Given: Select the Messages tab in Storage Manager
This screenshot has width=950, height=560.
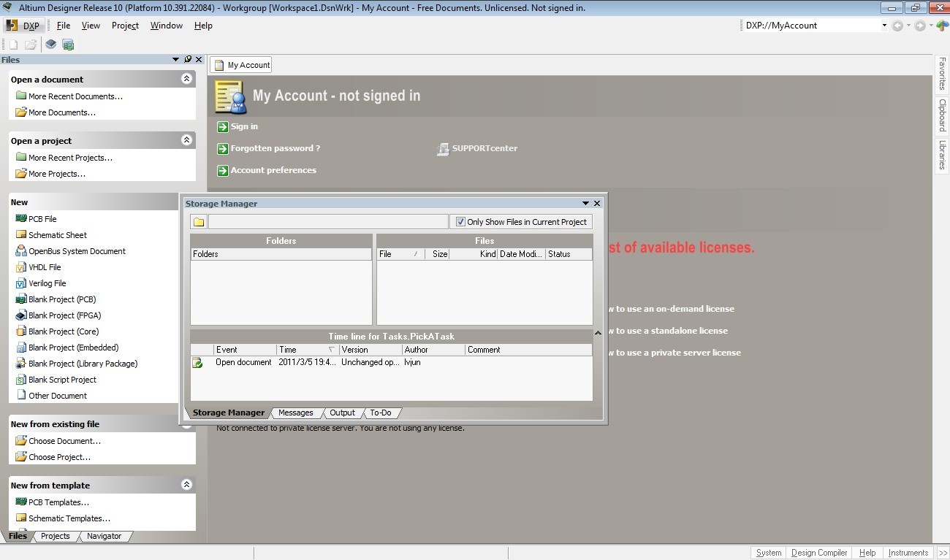Looking at the screenshot, I should [x=296, y=413].
